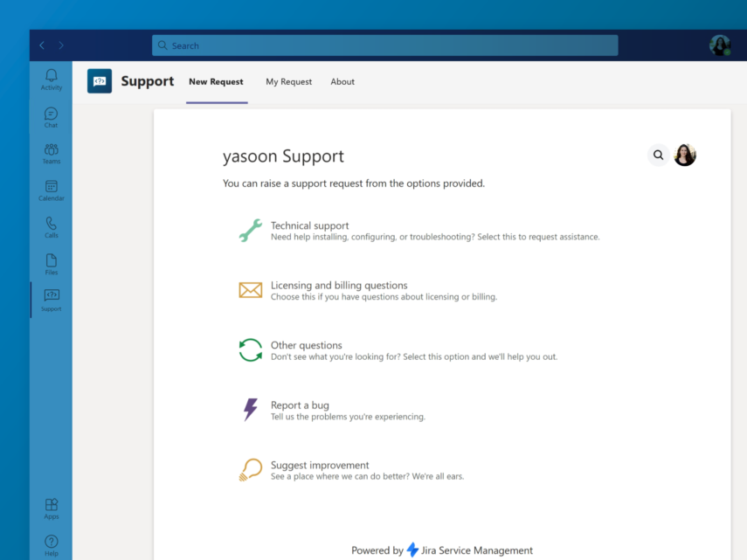Click the "Don't see what you're looking for?" description

pos(414,356)
